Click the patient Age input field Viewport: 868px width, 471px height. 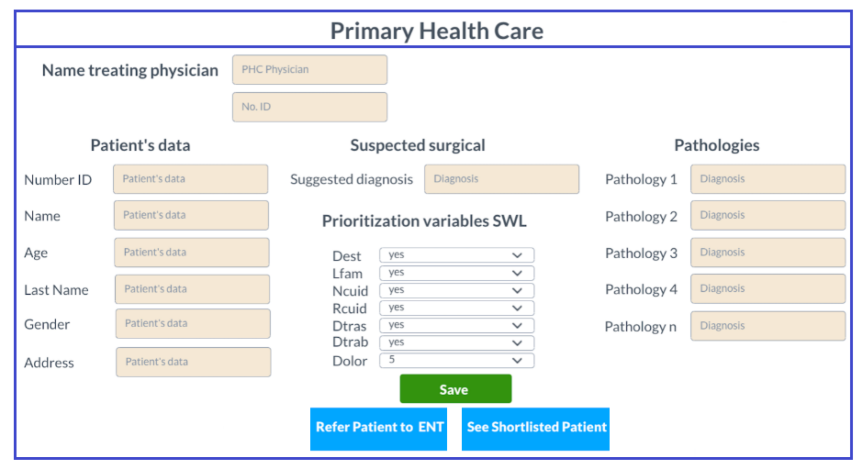click(191, 253)
